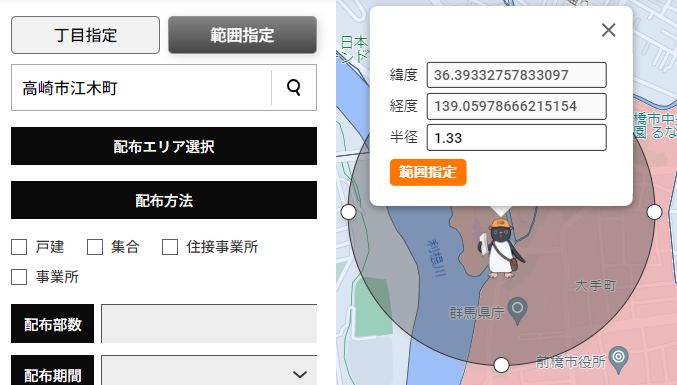Click the circle's left edge handle
The height and width of the screenshot is (385, 677).
tap(348, 212)
